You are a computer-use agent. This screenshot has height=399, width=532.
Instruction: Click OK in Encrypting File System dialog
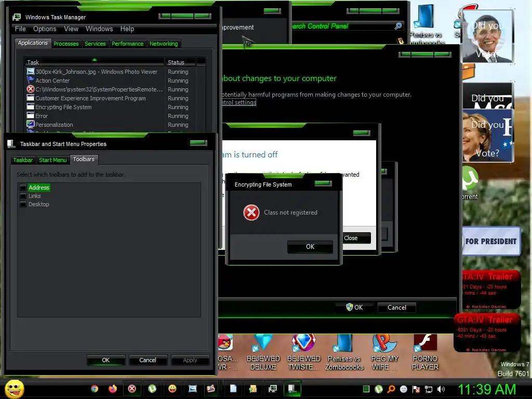coord(310,247)
